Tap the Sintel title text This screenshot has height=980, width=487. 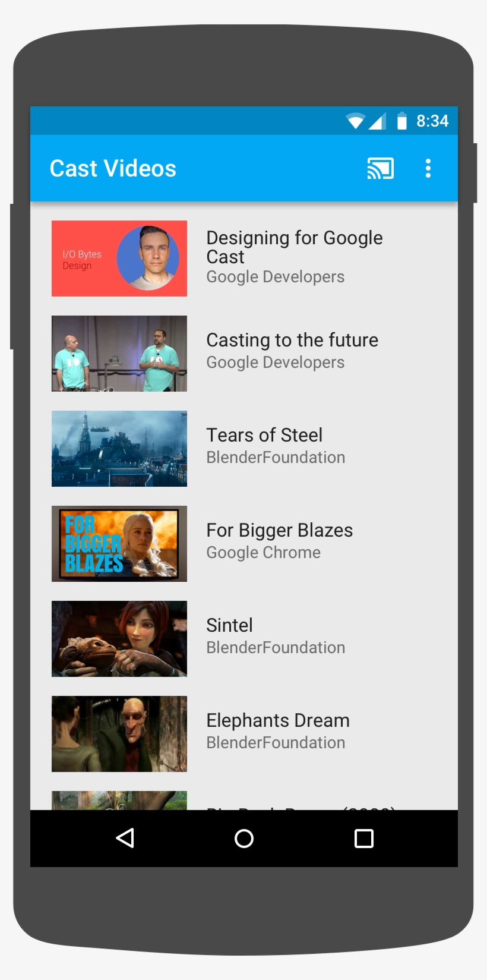click(229, 625)
